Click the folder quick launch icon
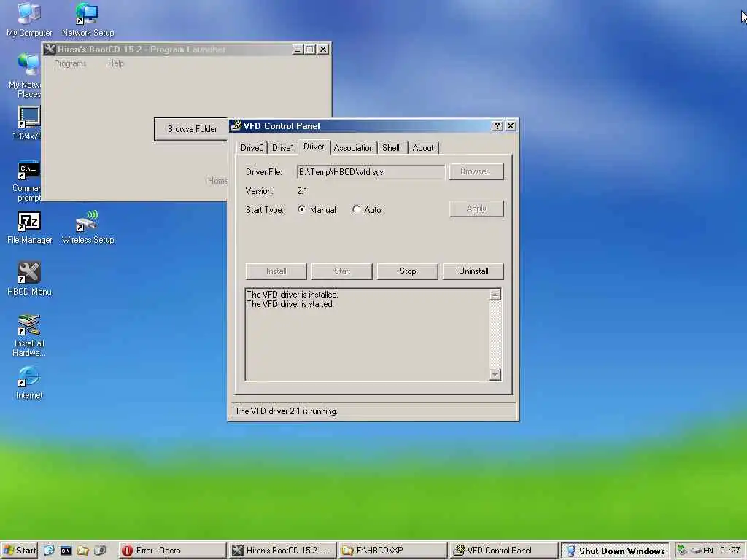The height and width of the screenshot is (560, 747). 83,551
